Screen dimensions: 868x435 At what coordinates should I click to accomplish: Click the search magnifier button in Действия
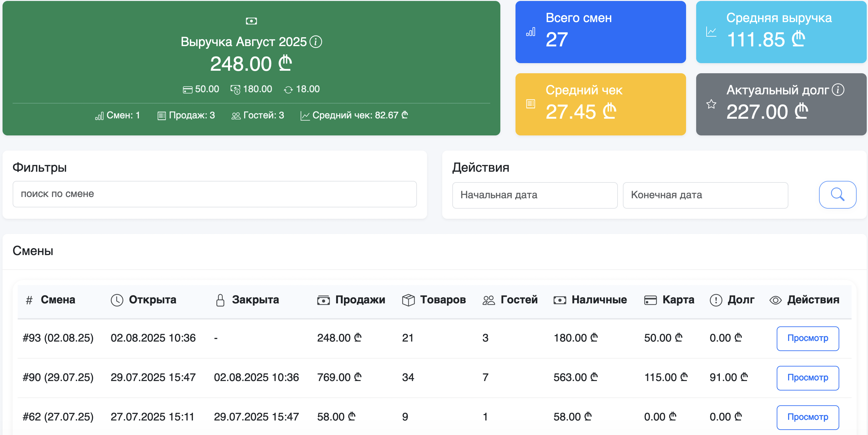[x=838, y=194]
